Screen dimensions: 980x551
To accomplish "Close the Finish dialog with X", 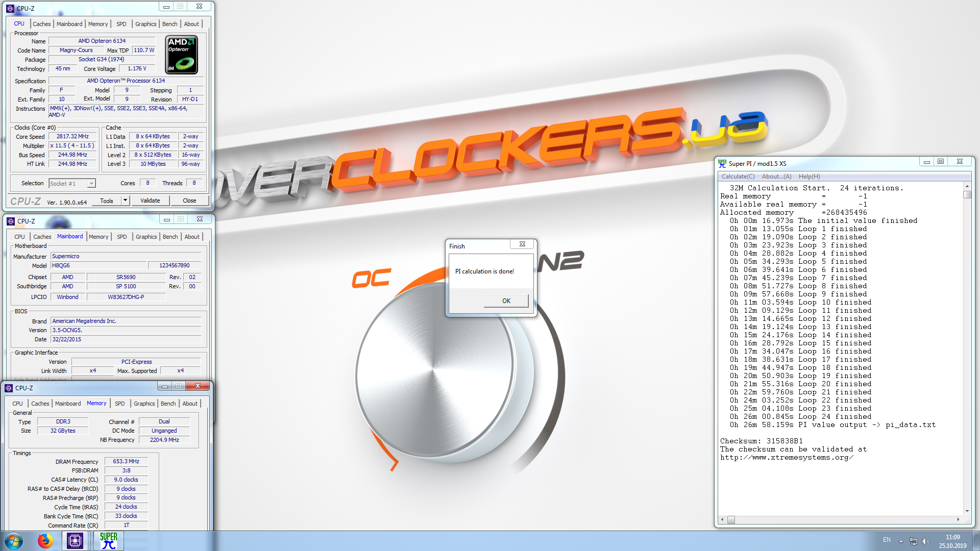I will point(522,244).
